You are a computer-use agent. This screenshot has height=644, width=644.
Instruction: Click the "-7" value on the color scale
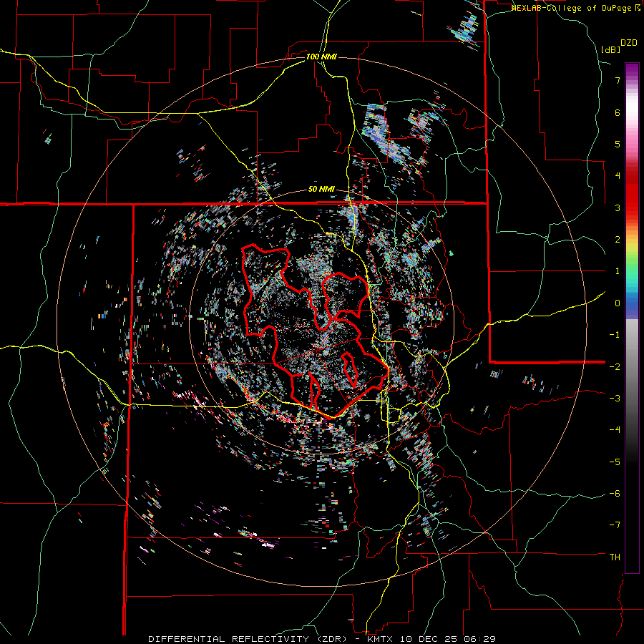point(615,525)
